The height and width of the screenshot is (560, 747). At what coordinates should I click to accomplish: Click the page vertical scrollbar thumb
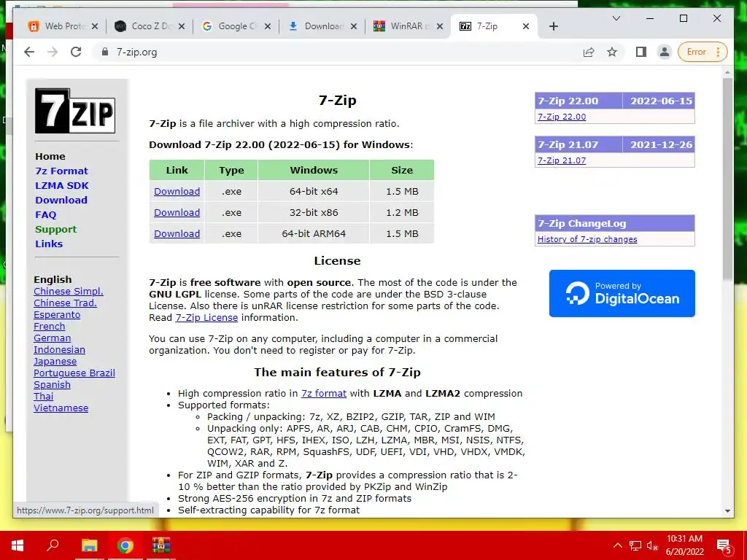pos(727,179)
